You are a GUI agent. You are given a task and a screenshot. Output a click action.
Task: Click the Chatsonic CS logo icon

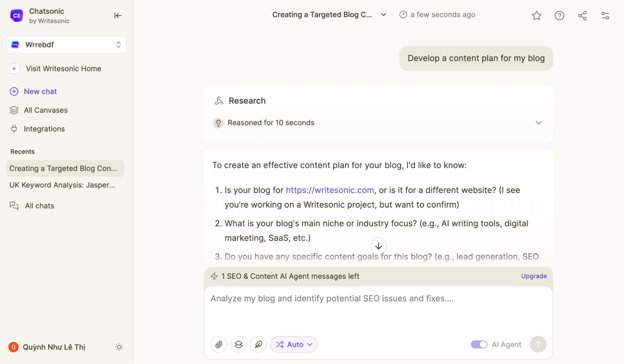pyautogui.click(x=17, y=15)
